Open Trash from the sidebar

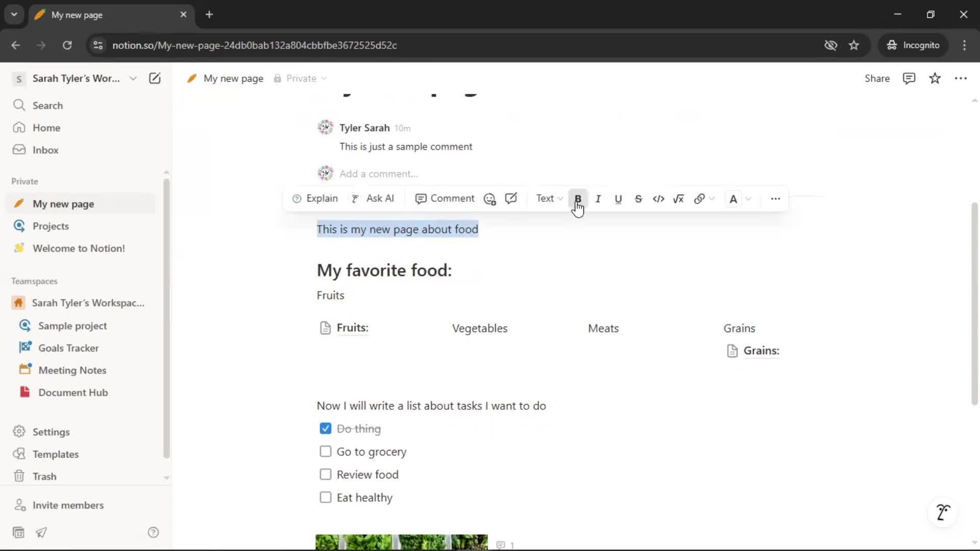(x=82, y=477)
